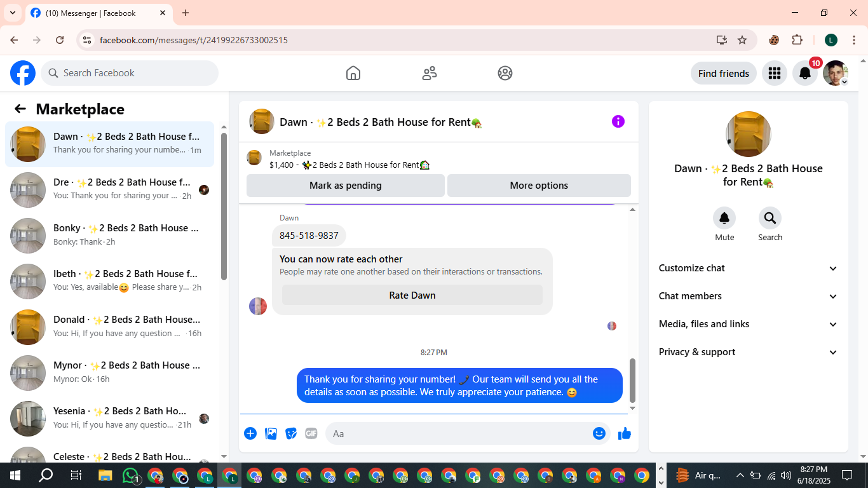Open the Donald conversation
Screen dimensions: 868x488
[x=110, y=327]
